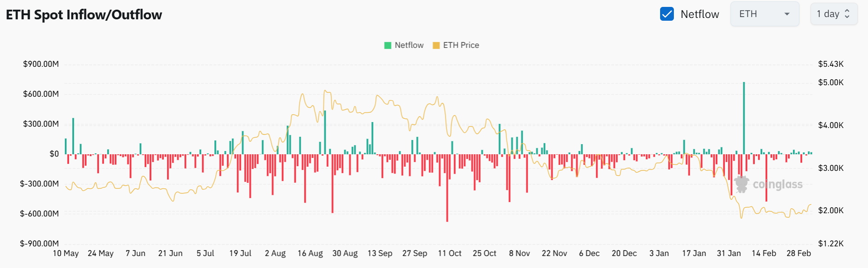Click the $5.00K price axis label
Screen dimensions: 868x268
pos(831,82)
